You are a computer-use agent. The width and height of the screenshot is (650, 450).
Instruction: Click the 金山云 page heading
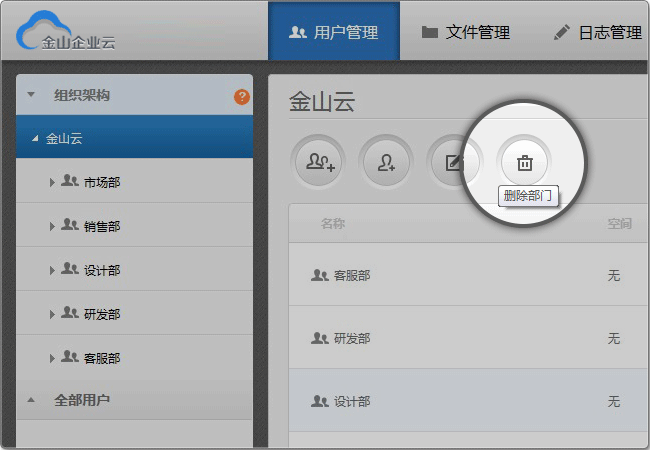coord(322,102)
